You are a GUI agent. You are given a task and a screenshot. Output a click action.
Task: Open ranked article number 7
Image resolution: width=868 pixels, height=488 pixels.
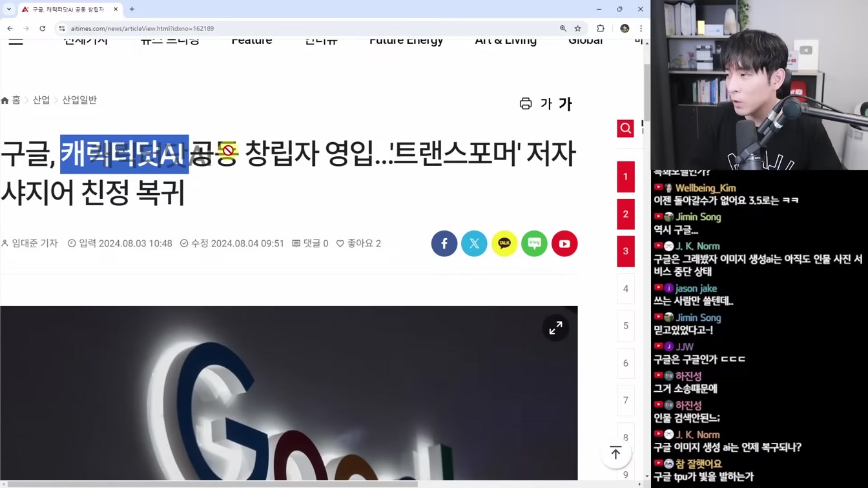[x=625, y=400]
